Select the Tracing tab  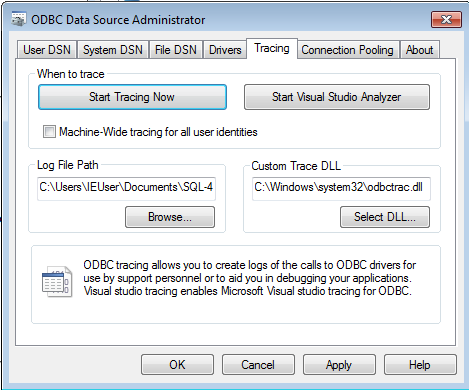point(272,49)
